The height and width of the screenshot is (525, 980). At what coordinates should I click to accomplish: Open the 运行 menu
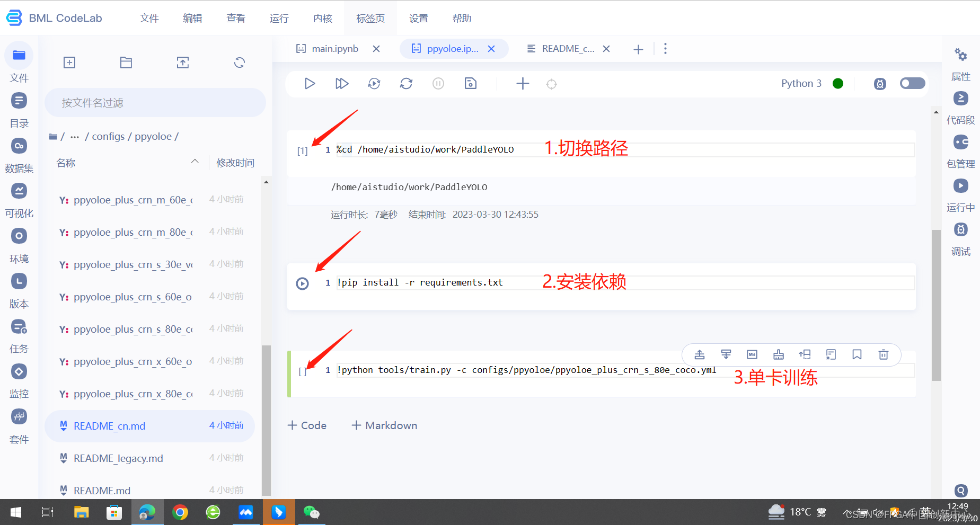[279, 18]
